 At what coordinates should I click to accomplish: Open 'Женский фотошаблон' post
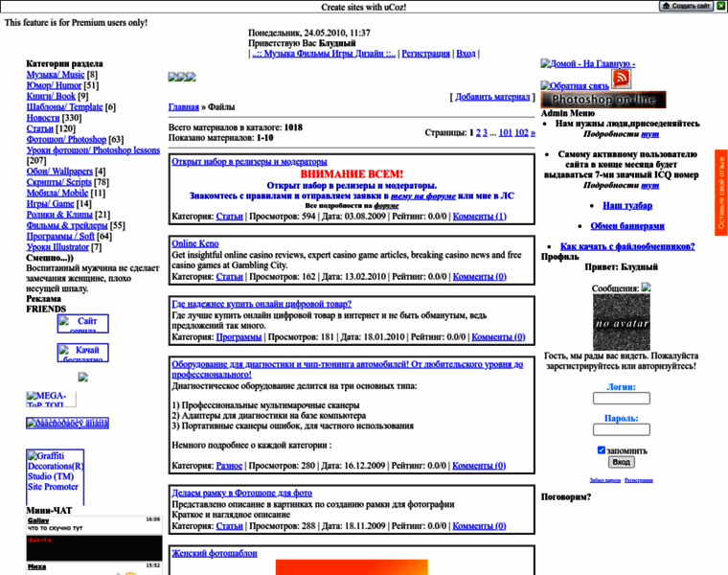[215, 553]
